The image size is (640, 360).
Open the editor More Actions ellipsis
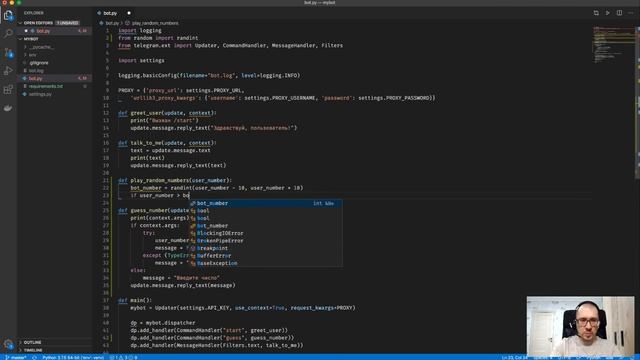pyautogui.click(x=631, y=13)
